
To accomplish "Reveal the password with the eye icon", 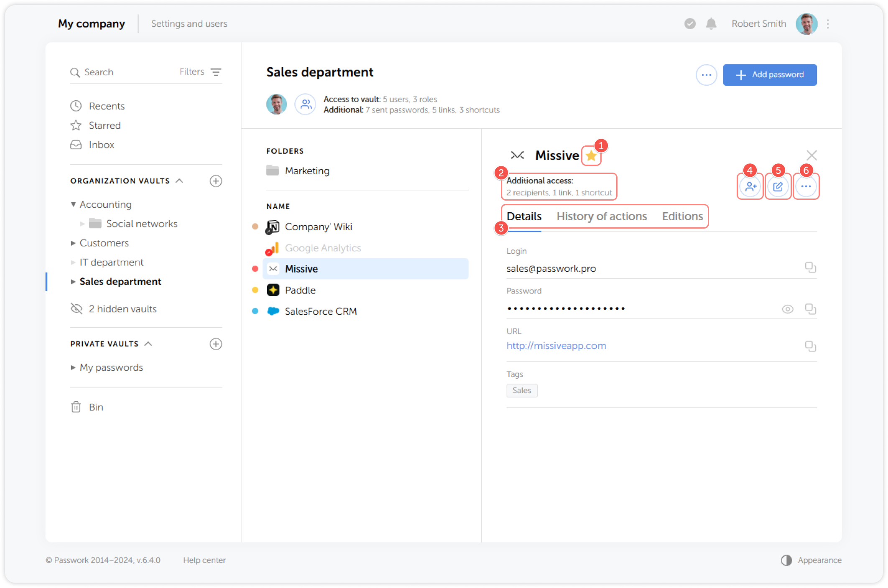I will pyautogui.click(x=787, y=309).
